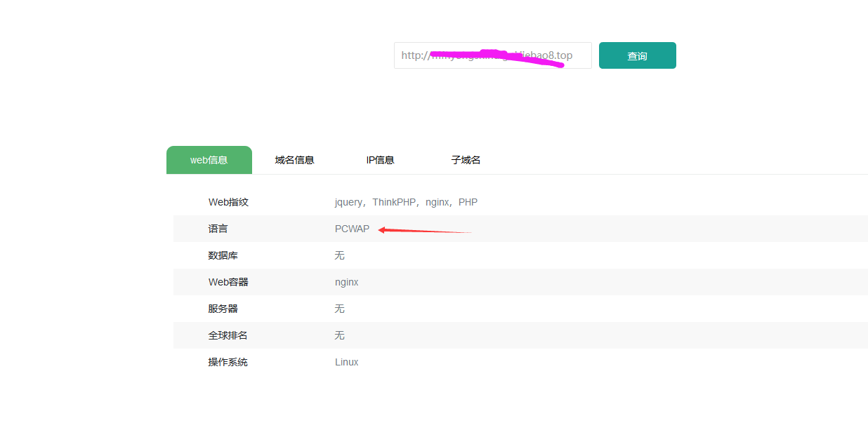Viewport: 868px width, 430px height.
Task: Click the 语言 row label
Action: click(x=218, y=229)
